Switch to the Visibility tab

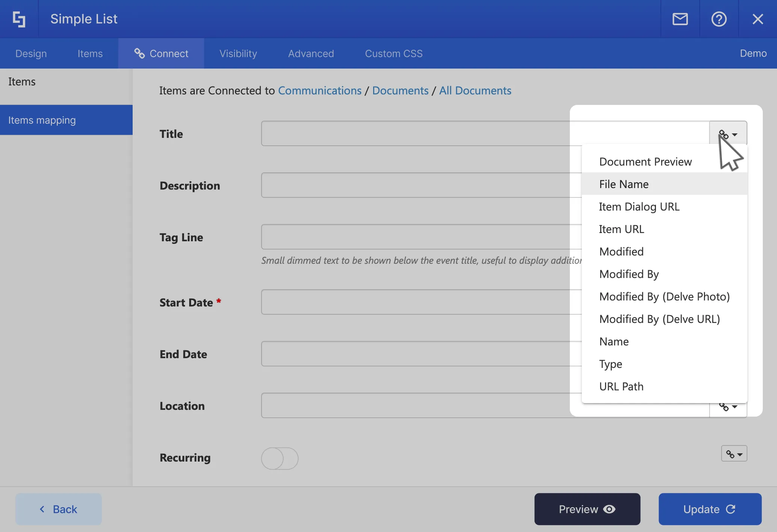(x=238, y=54)
